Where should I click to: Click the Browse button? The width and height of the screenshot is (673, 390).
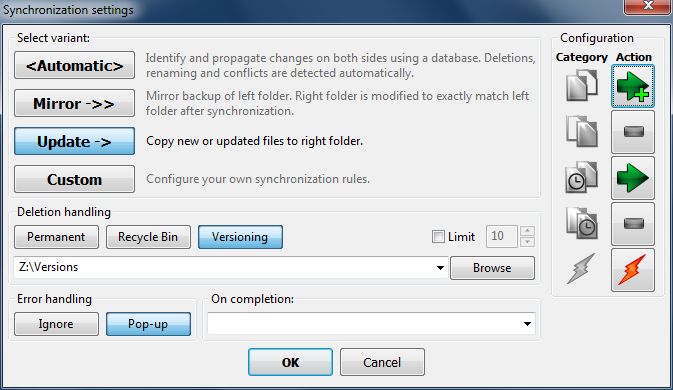click(492, 268)
